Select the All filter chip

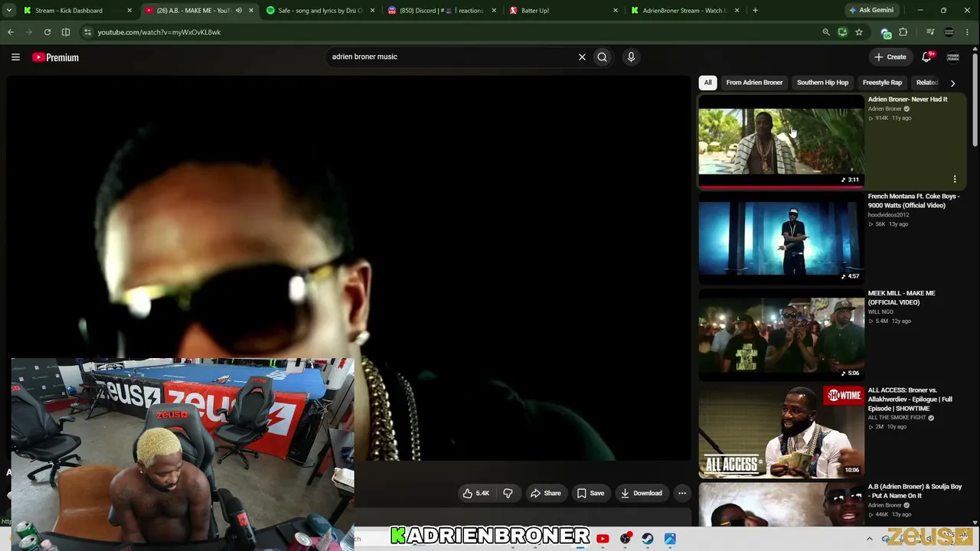(x=708, y=83)
